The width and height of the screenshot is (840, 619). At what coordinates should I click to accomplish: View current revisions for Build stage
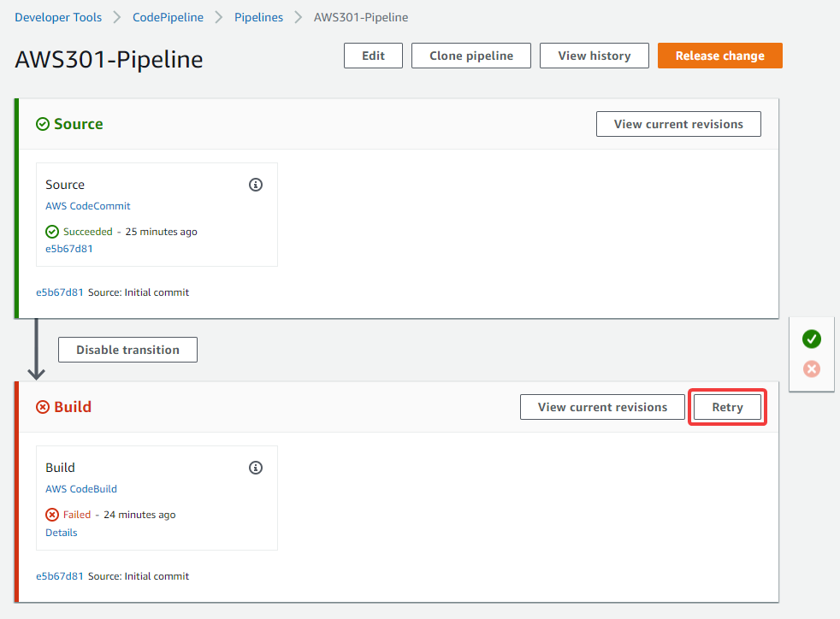[x=602, y=407]
